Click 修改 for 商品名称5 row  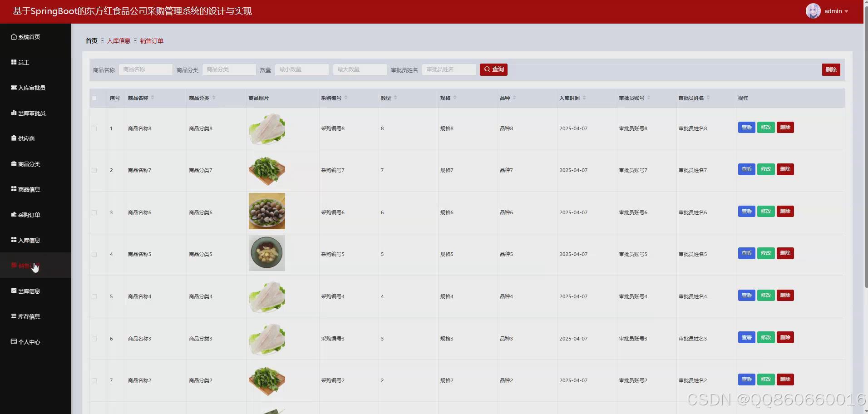tap(766, 253)
